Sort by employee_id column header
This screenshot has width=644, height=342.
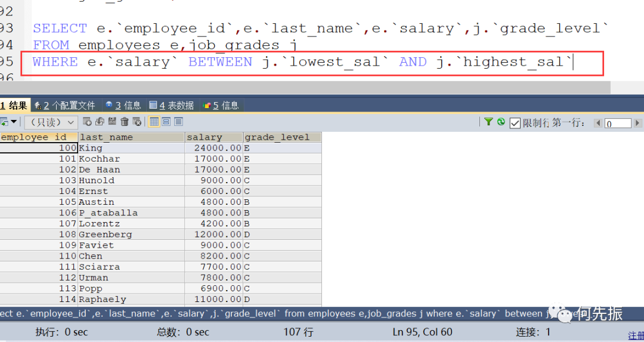click(x=39, y=137)
